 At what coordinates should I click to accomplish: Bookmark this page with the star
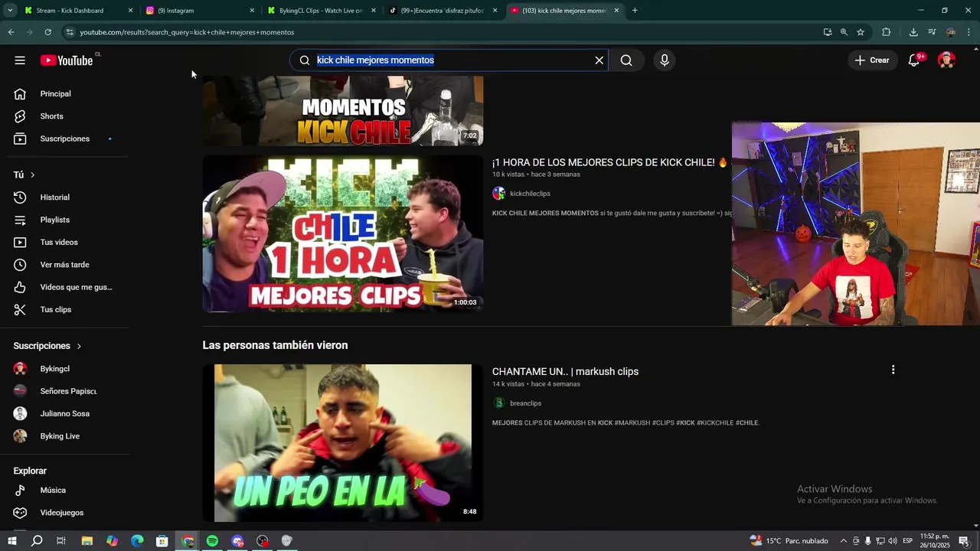[861, 32]
